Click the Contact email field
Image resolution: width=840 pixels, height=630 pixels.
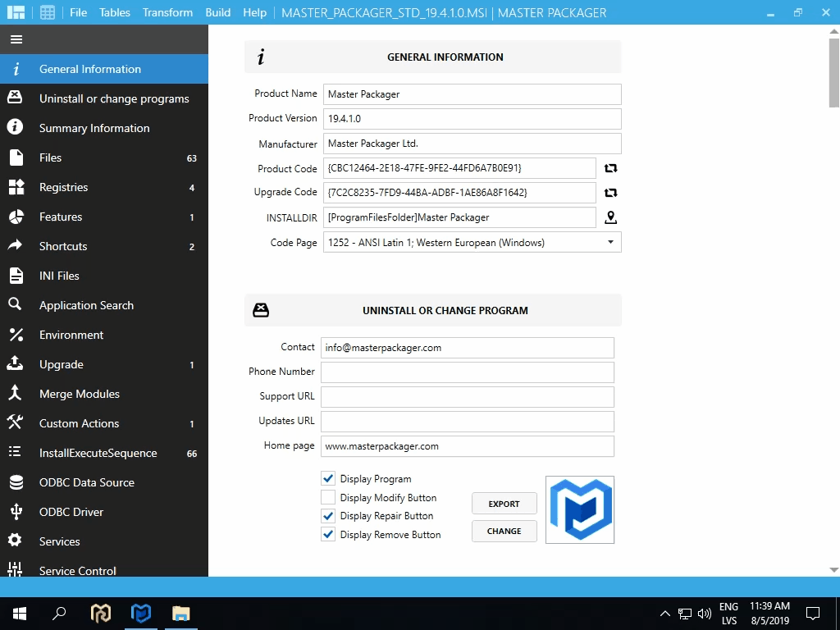pyautogui.click(x=467, y=348)
